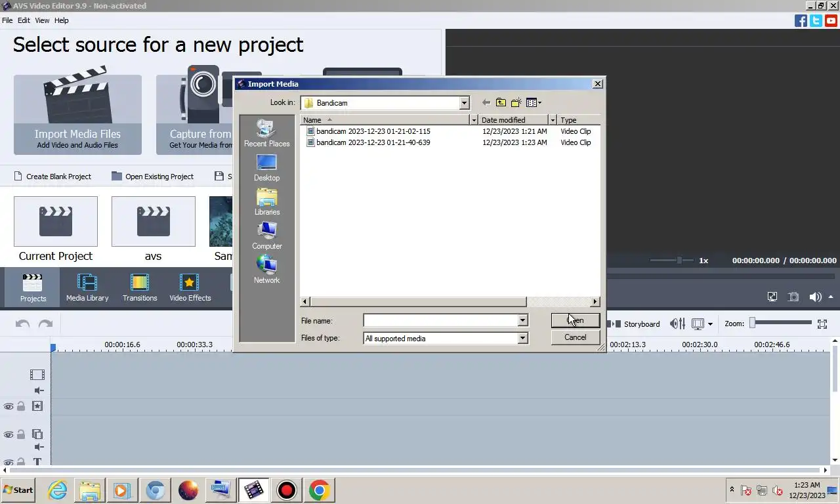Image resolution: width=840 pixels, height=504 pixels.
Task: Expand the volume arrow next to speaker
Action: 831,297
